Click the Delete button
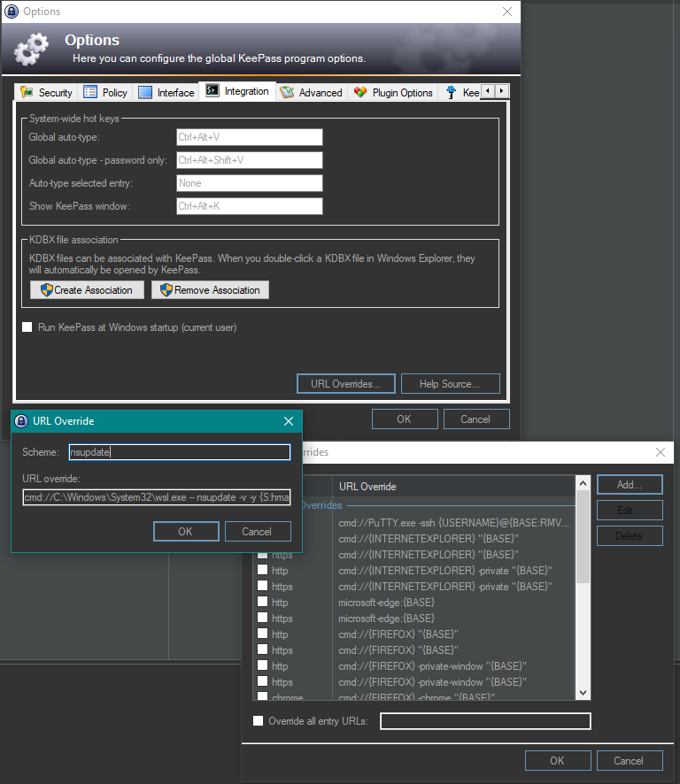The width and height of the screenshot is (680, 784). coord(630,536)
